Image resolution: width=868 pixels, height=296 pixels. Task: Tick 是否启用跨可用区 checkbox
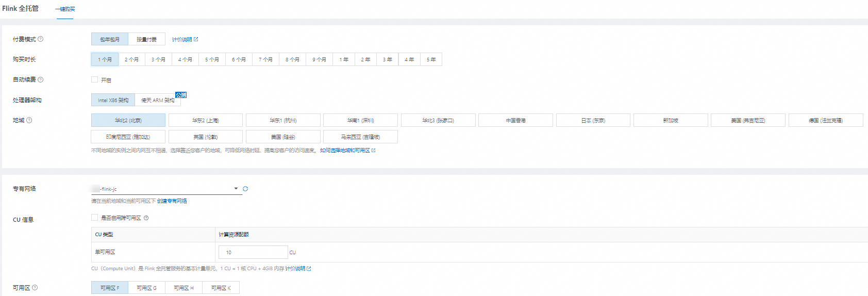[x=94, y=218]
